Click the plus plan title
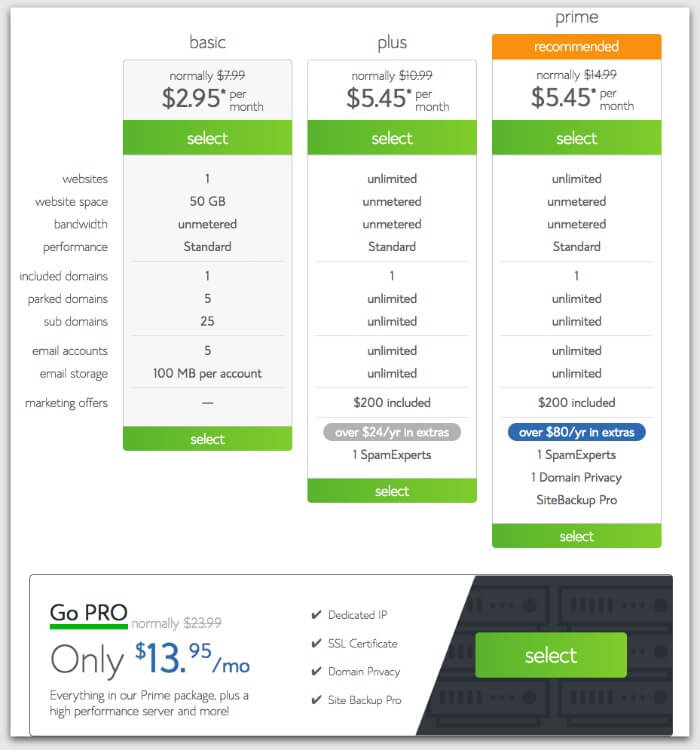The width and height of the screenshot is (700, 750). pyautogui.click(x=392, y=42)
